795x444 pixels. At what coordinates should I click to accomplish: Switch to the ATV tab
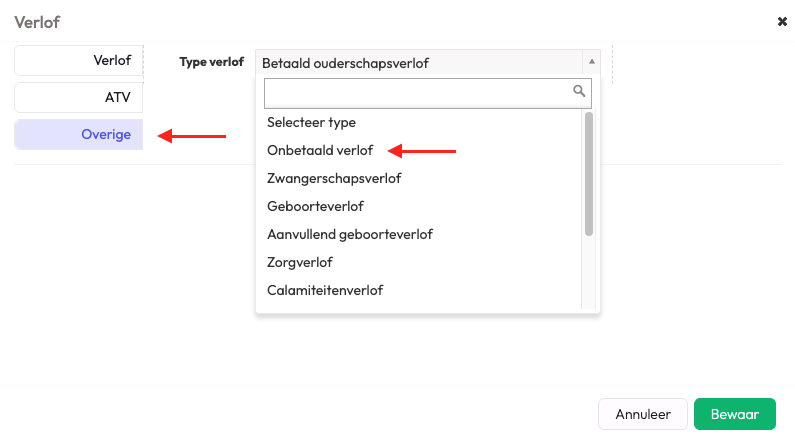(79, 97)
